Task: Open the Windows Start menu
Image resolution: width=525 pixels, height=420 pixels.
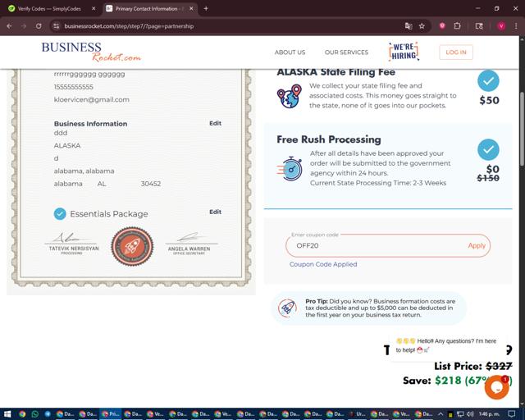Action: click(x=7, y=414)
